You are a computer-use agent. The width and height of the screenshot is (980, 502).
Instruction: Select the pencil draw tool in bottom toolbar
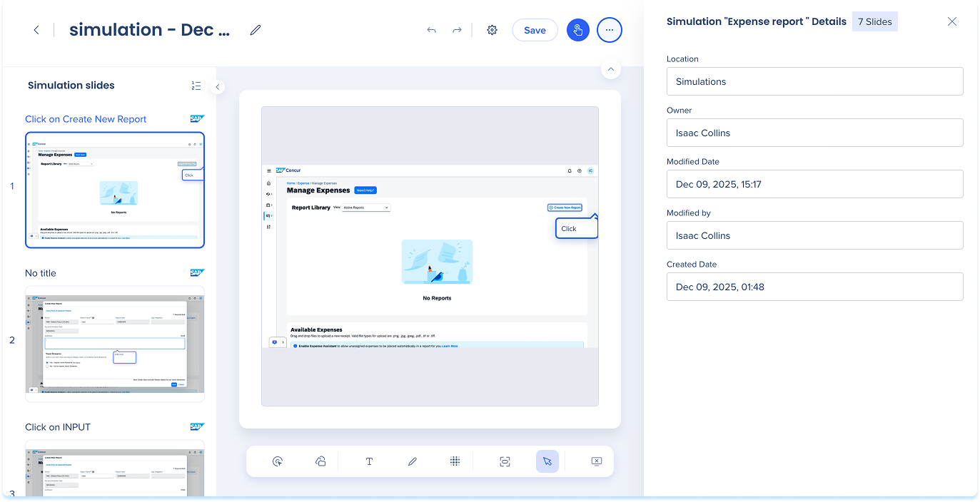tap(412, 461)
